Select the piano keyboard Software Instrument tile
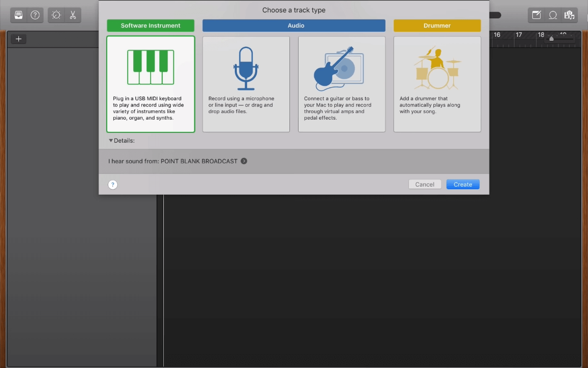588x368 pixels. point(151,84)
